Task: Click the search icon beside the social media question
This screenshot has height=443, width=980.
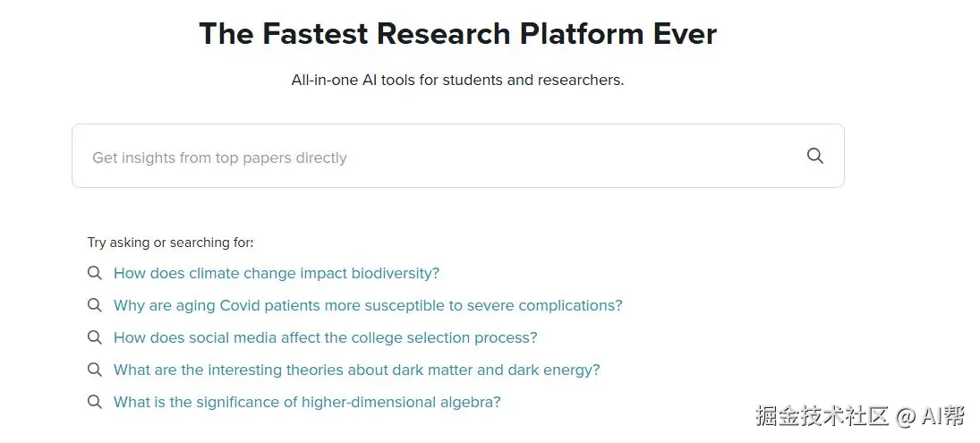Action: (94, 337)
